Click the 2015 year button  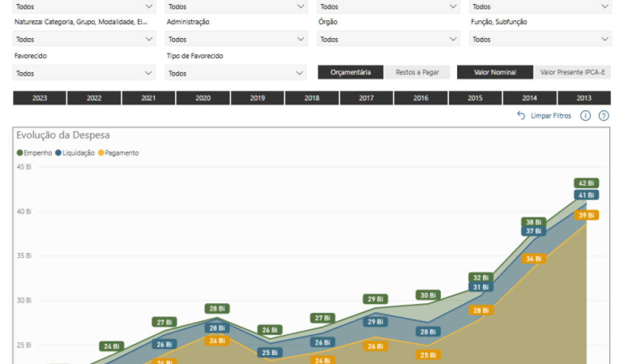[x=475, y=98]
